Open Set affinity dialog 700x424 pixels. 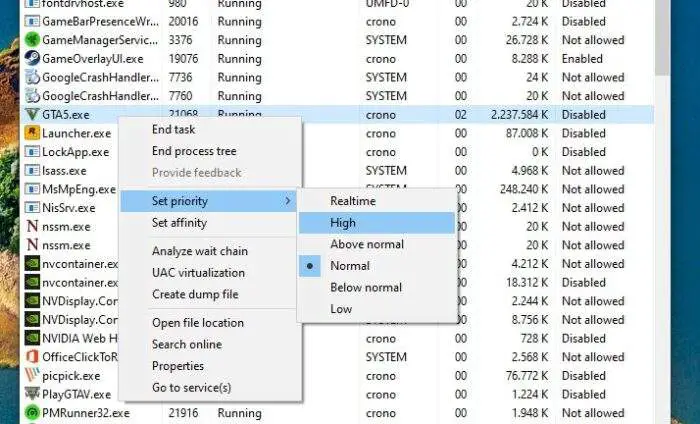(179, 223)
